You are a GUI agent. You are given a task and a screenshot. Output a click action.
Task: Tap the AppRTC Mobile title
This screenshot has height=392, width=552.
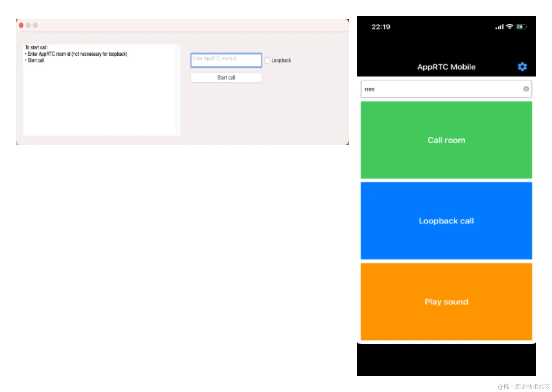click(446, 67)
